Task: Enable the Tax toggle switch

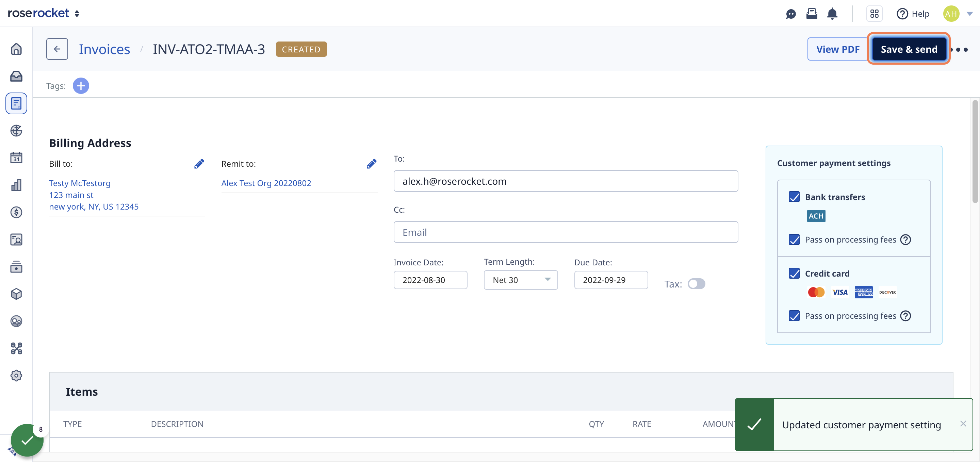Action: point(696,284)
